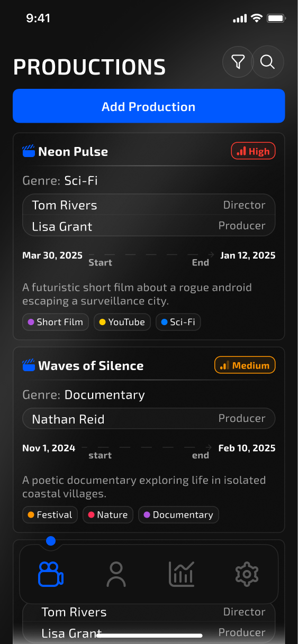Switch to the analytics chart tab

(x=182, y=574)
